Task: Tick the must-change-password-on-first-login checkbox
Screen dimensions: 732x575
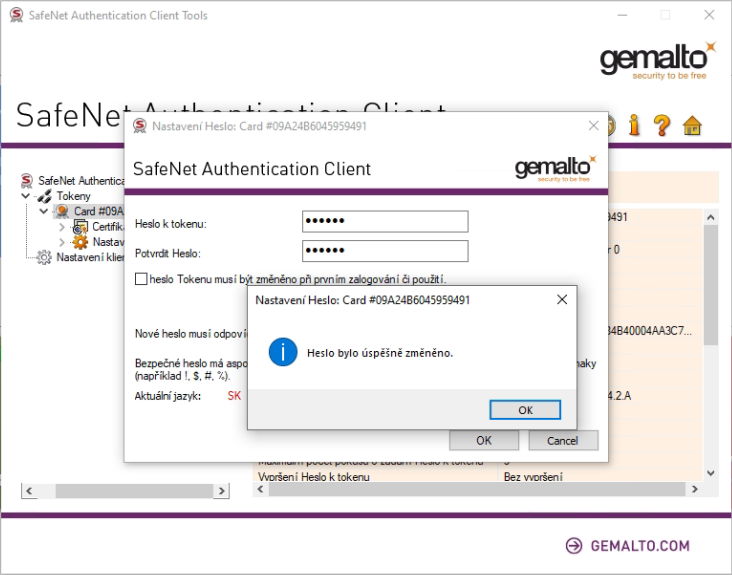Action: click(141, 279)
